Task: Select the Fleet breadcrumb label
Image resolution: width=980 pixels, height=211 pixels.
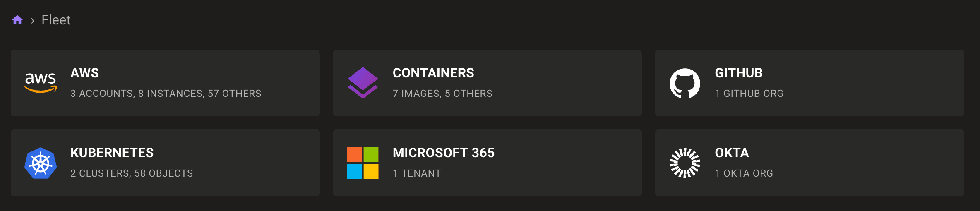Action: tap(56, 20)
